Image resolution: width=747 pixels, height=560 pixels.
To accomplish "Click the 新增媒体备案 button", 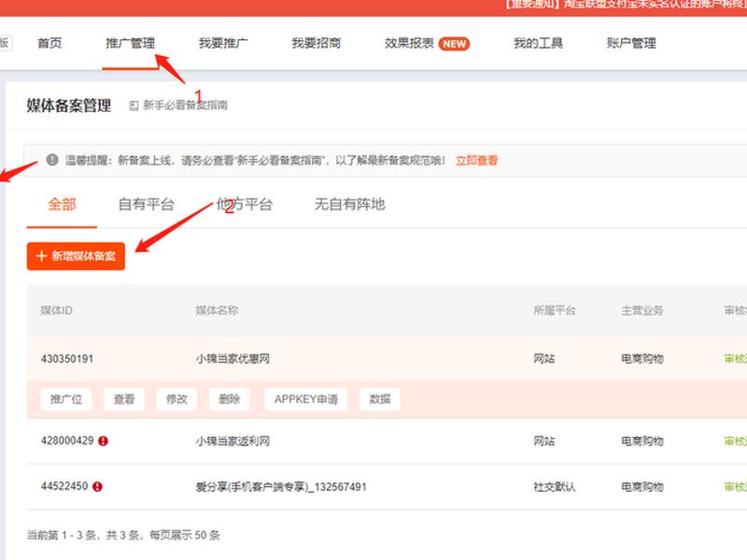I will pos(76,256).
